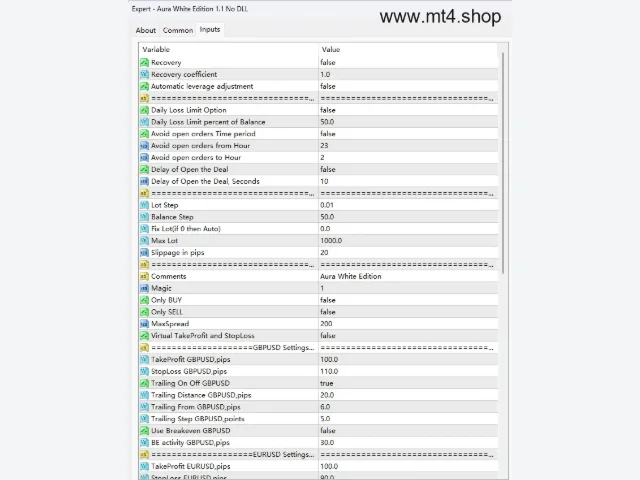Click the boolean icon beside Delay of Open the Deal
This screenshot has width=640, height=480.
pyautogui.click(x=144, y=169)
